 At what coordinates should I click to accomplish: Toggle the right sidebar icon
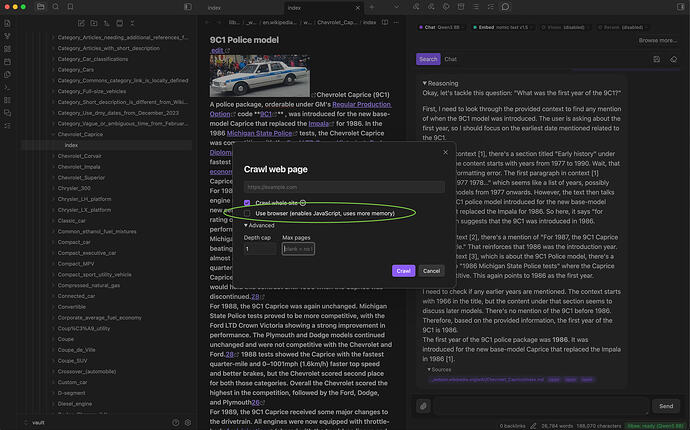point(681,7)
